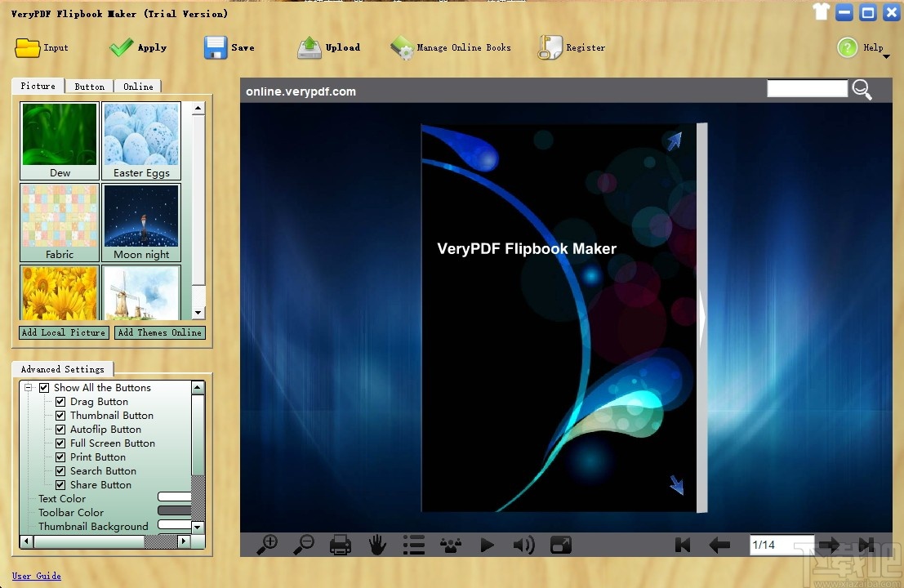904x588 pixels.
Task: Open the Online tab
Action: pyautogui.click(x=138, y=86)
